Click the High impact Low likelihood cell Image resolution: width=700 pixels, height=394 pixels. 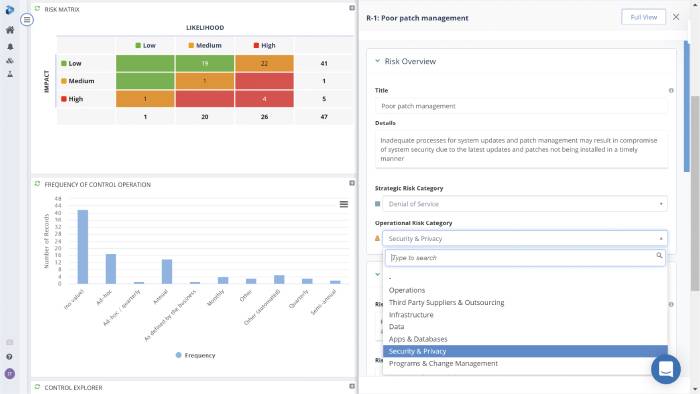145,99
